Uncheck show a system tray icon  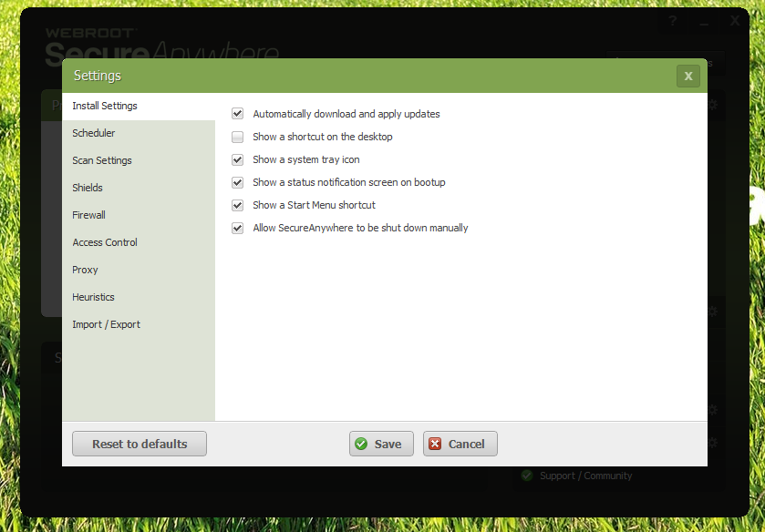pyautogui.click(x=238, y=159)
